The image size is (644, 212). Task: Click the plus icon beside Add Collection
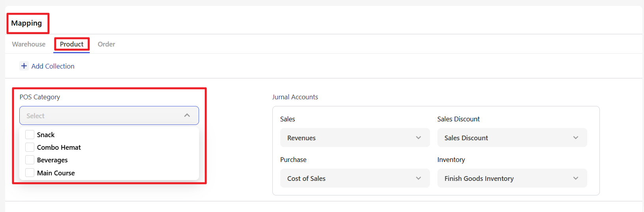click(x=24, y=66)
